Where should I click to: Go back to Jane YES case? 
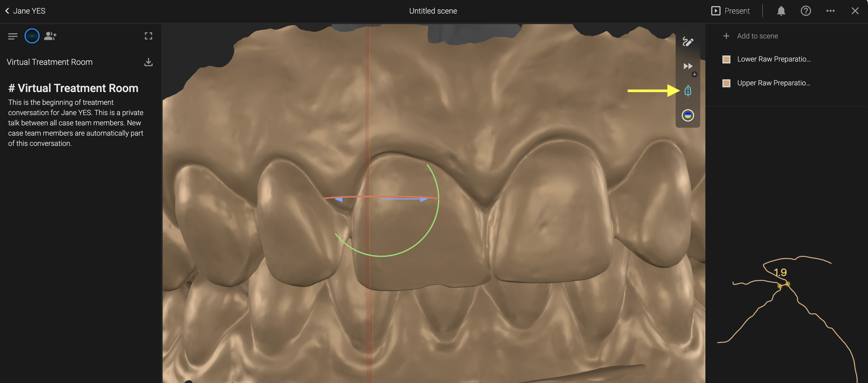pyautogui.click(x=25, y=11)
